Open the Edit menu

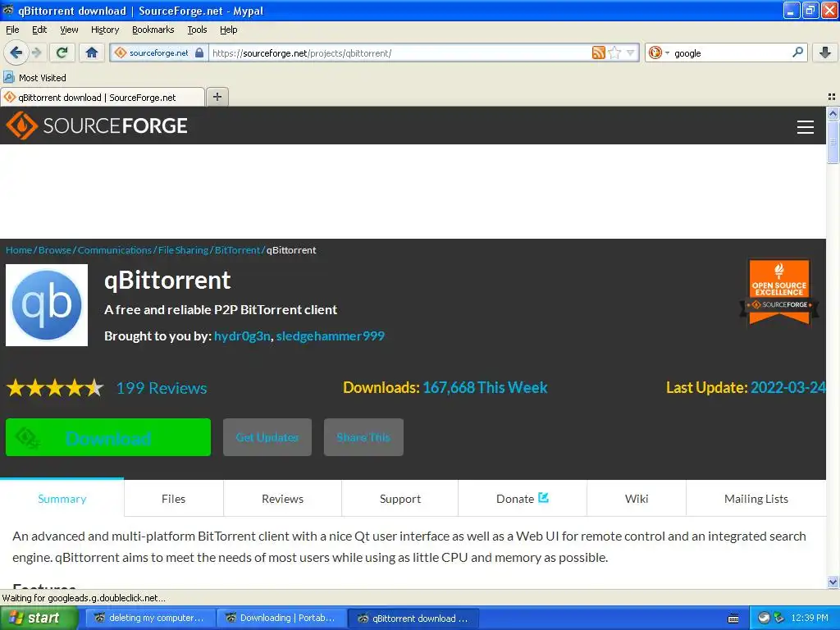pyautogui.click(x=39, y=30)
